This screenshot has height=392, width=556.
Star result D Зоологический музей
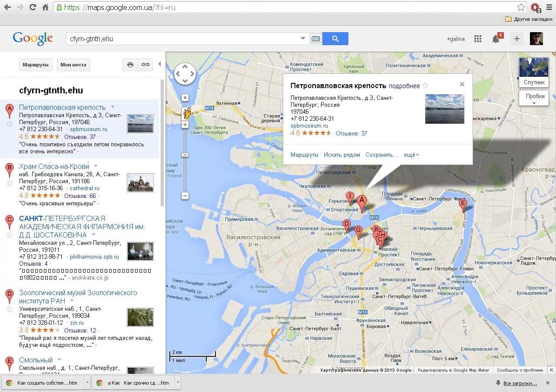9,309
